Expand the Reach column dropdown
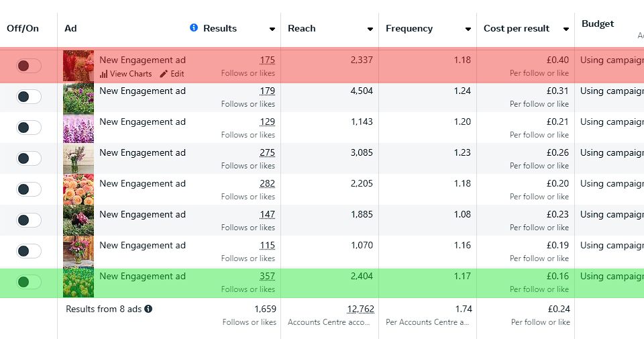644x339 pixels. pyautogui.click(x=370, y=29)
